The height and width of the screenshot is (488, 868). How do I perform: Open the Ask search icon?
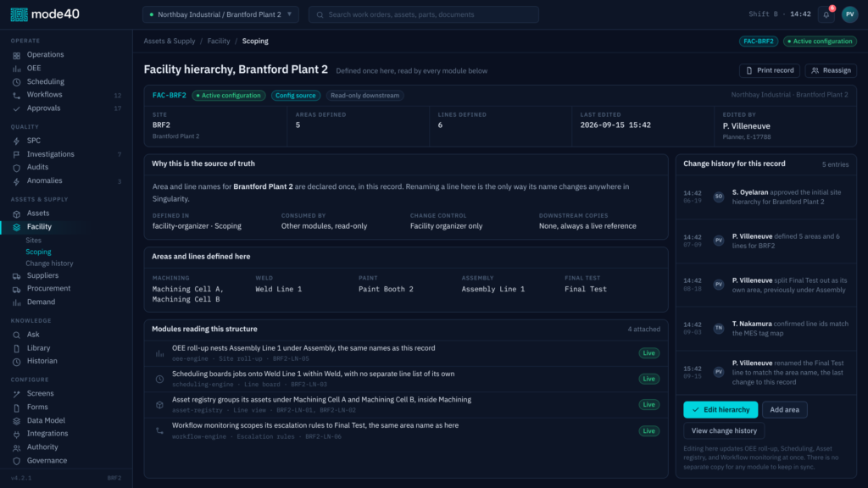coord(17,335)
